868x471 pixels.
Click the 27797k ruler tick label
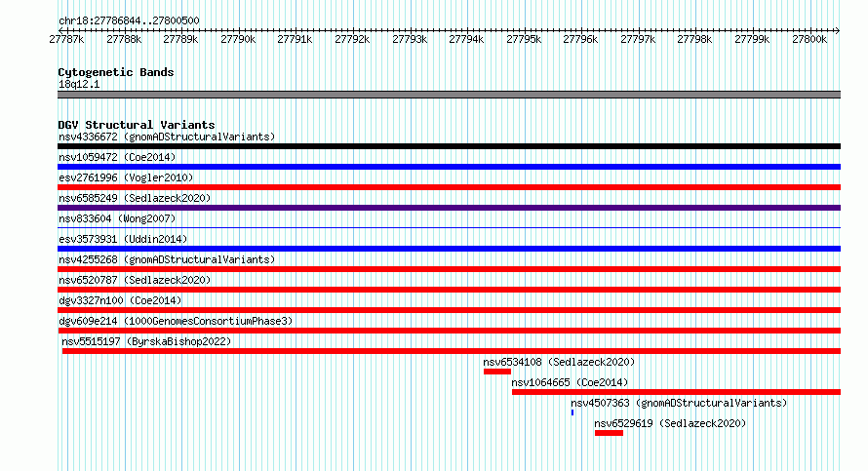pyautogui.click(x=638, y=39)
